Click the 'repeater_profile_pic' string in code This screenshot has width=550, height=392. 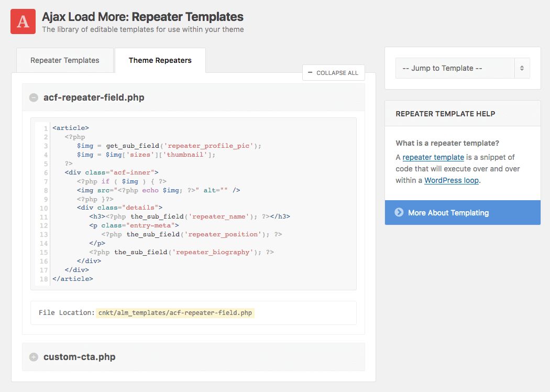(208, 146)
